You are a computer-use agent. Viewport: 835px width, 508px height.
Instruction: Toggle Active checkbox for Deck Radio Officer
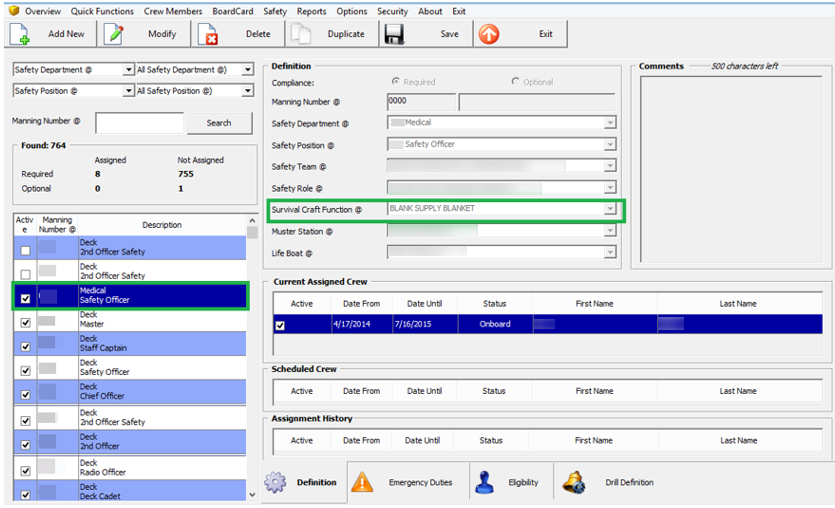click(x=25, y=471)
